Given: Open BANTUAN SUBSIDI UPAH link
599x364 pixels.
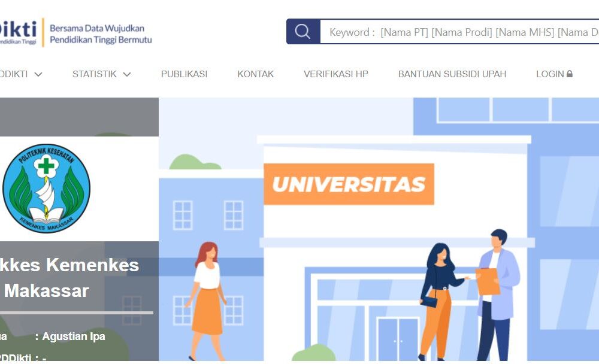Looking at the screenshot, I should click(x=452, y=74).
